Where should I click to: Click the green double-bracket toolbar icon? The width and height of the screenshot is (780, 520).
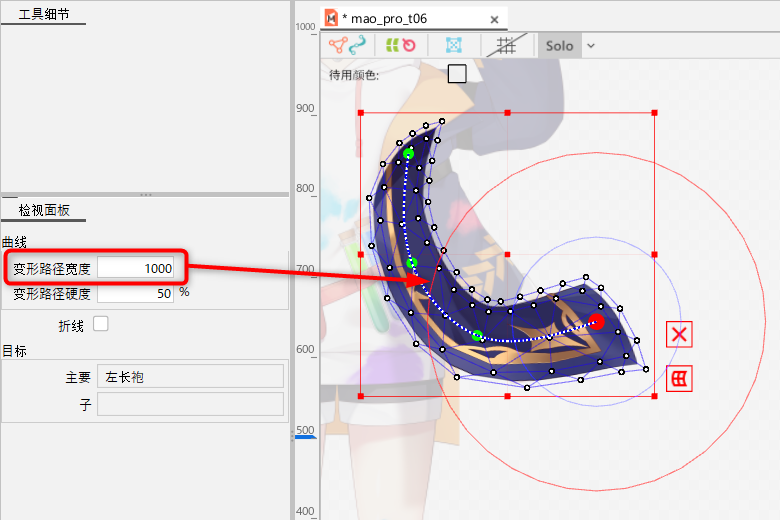tap(392, 45)
